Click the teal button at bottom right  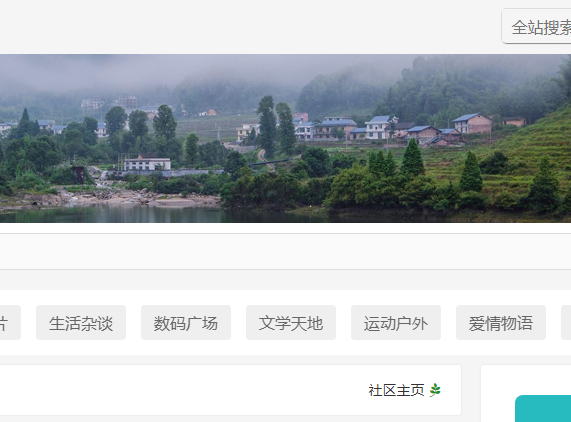click(x=543, y=409)
